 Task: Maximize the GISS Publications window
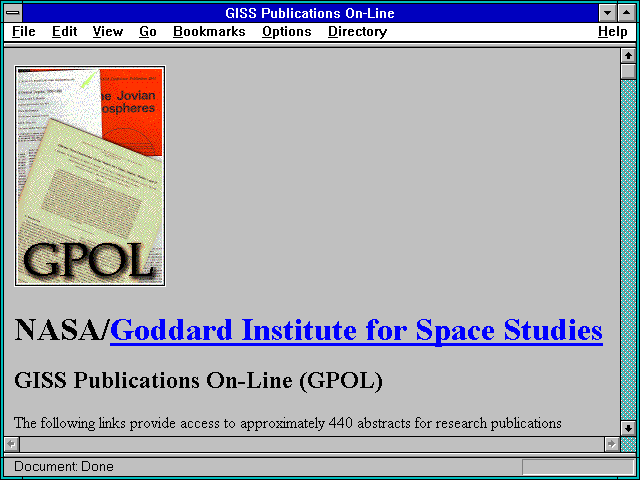[x=627, y=13]
